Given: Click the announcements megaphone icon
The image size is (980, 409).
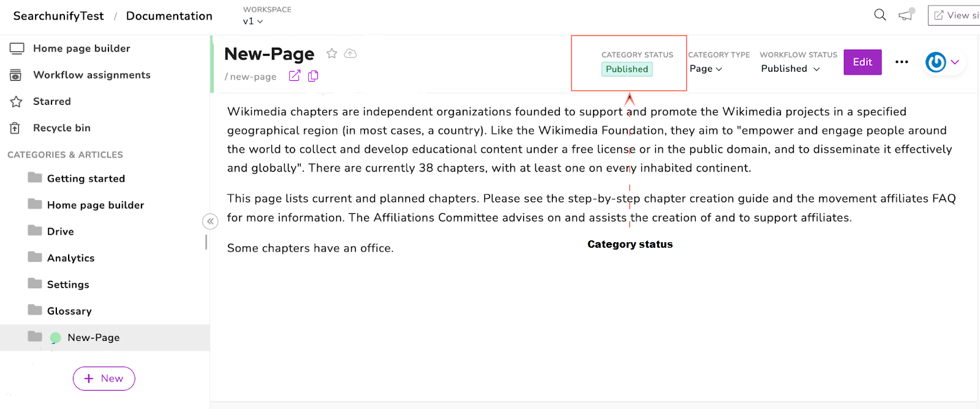Looking at the screenshot, I should pos(906,15).
